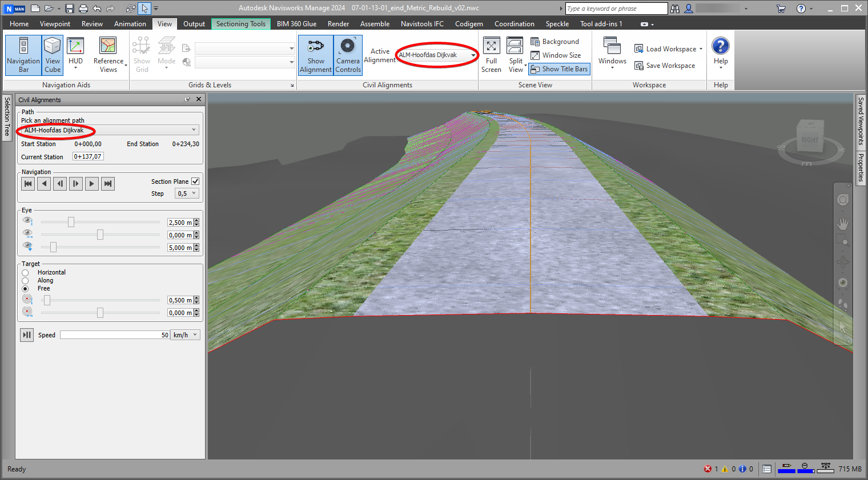The image size is (868, 480).
Task: Pin the Civil Alignments panel auto-hide
Action: (x=187, y=99)
